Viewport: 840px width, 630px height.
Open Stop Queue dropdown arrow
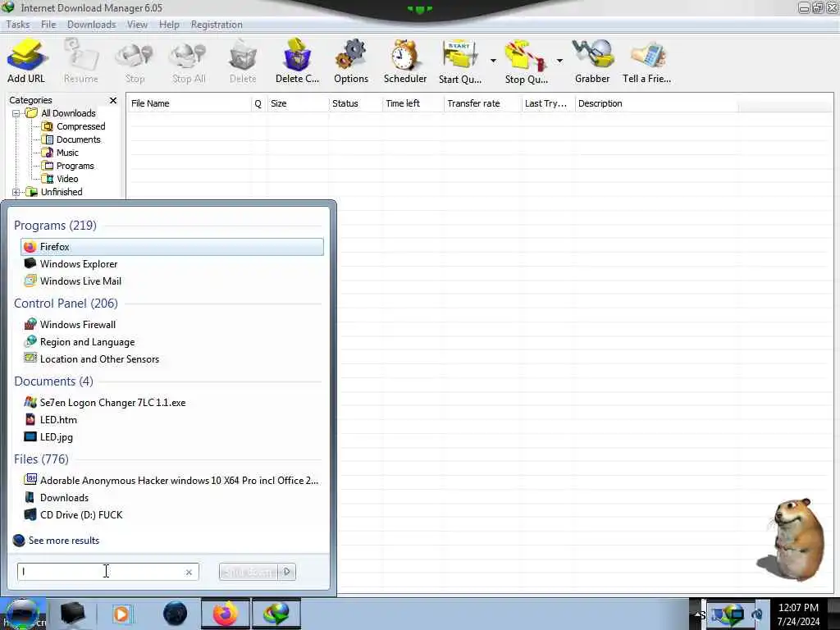pos(559,61)
